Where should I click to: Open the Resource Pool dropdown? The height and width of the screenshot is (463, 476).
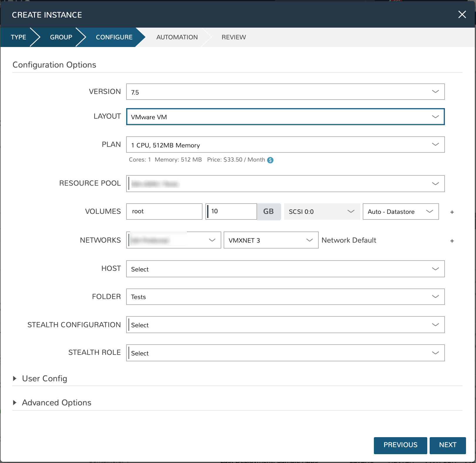(x=285, y=184)
